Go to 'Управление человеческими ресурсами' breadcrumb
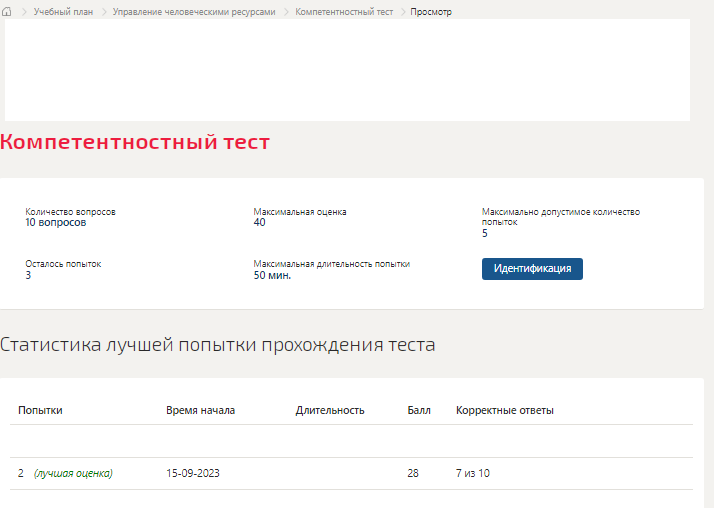 (x=194, y=12)
